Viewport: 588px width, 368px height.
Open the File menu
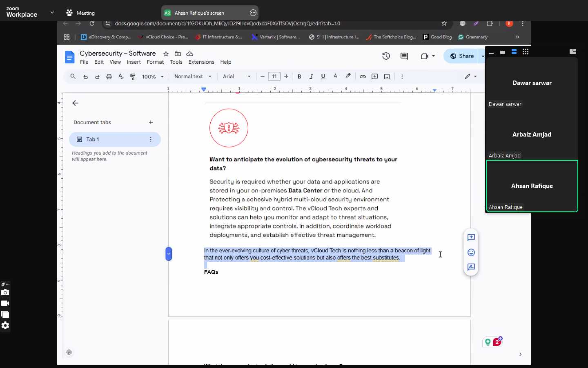coord(84,62)
